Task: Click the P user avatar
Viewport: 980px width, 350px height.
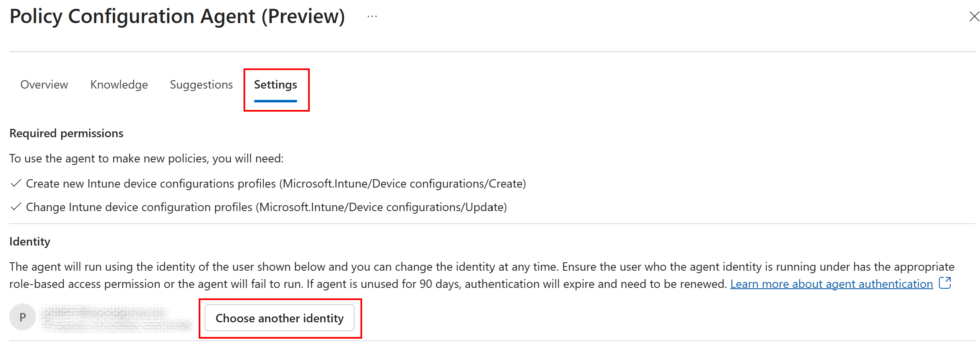Action: (x=23, y=317)
